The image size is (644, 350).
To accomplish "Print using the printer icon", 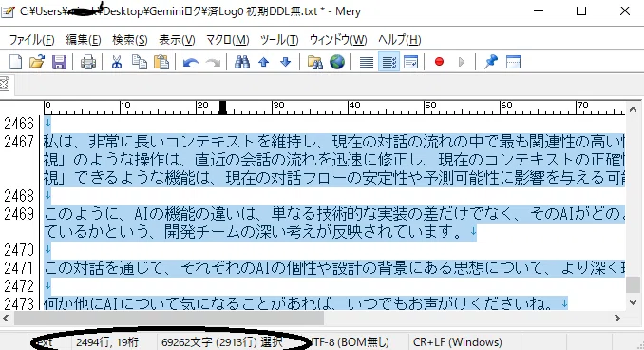I will coord(88,62).
